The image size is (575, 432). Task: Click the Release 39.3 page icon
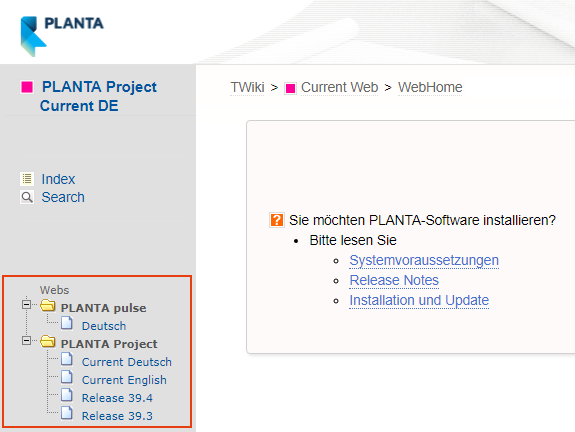pos(67,413)
